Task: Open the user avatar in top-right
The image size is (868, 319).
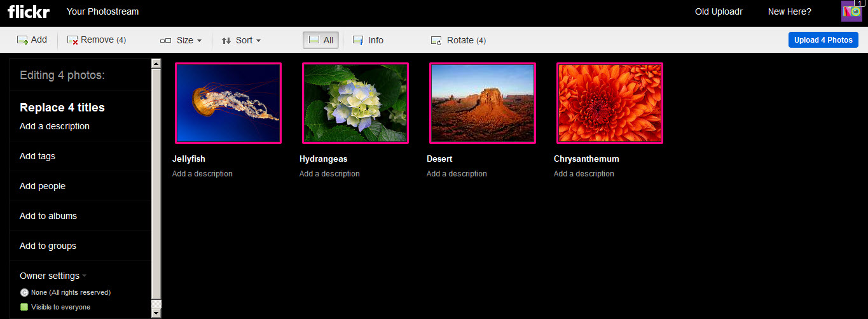Action: tap(851, 11)
